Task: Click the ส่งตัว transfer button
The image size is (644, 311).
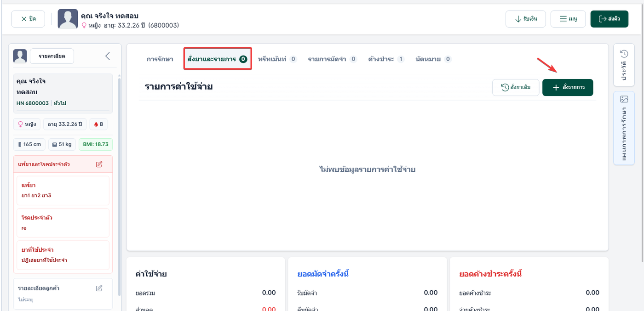Action: (609, 19)
